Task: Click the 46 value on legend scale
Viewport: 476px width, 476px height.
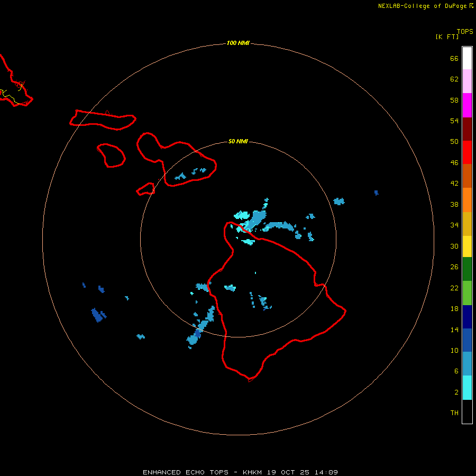Action: tap(454, 163)
